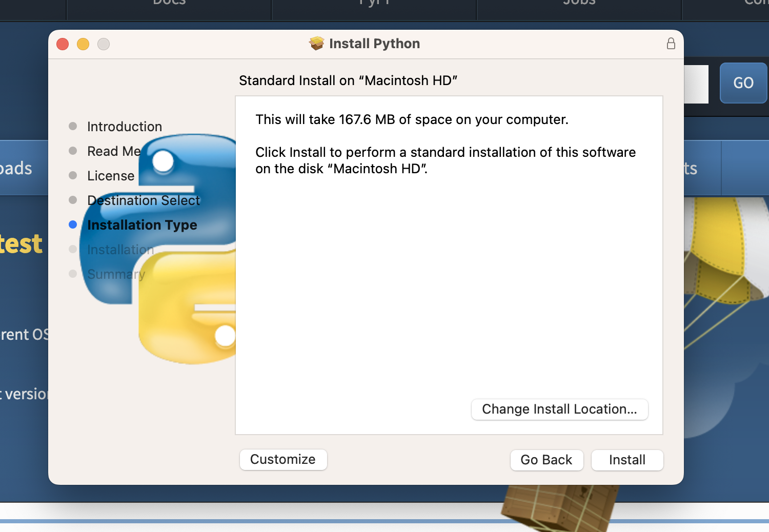The image size is (769, 532).
Task: Click the Summary step in sidebar
Action: 116,274
